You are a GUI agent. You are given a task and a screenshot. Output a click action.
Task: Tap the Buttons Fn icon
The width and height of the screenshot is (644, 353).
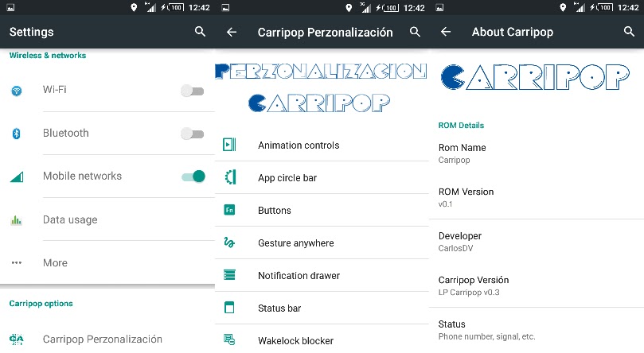[x=229, y=210]
